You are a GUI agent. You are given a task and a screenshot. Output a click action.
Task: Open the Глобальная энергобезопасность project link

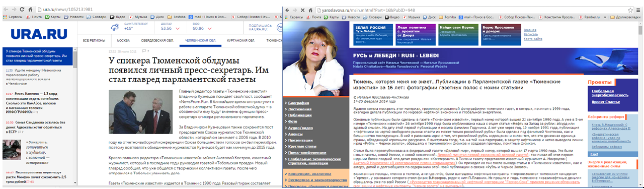click(609, 93)
